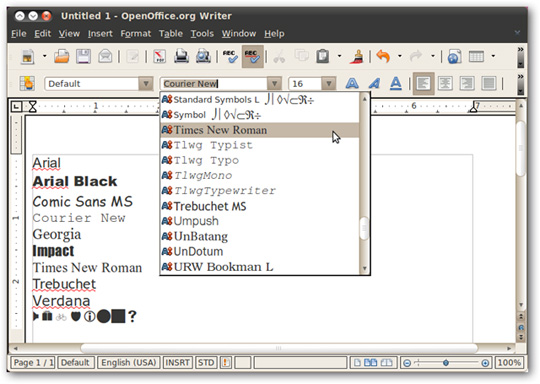Click English (USA) language in status bar
540x384 pixels.
[128, 363]
